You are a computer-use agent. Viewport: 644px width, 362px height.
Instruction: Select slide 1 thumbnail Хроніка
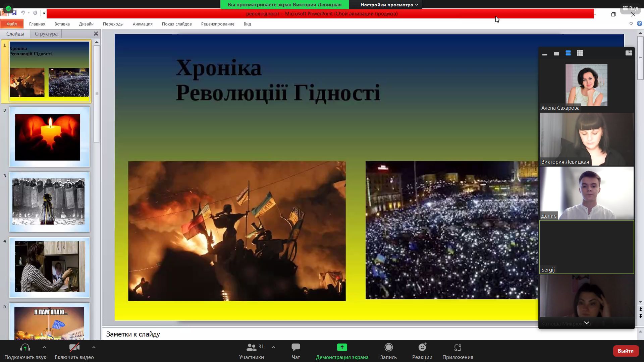pyautogui.click(x=49, y=71)
